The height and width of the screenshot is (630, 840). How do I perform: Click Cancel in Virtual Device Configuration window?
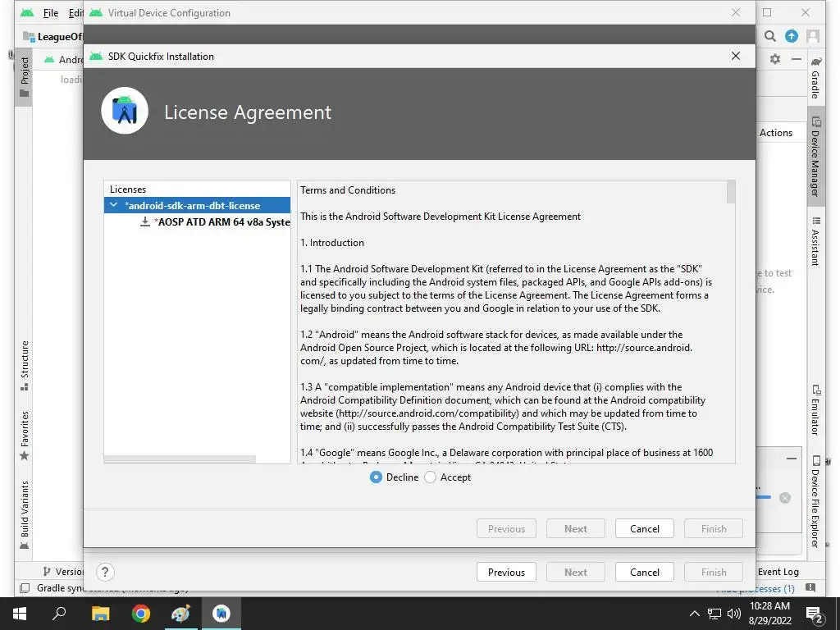coord(645,572)
